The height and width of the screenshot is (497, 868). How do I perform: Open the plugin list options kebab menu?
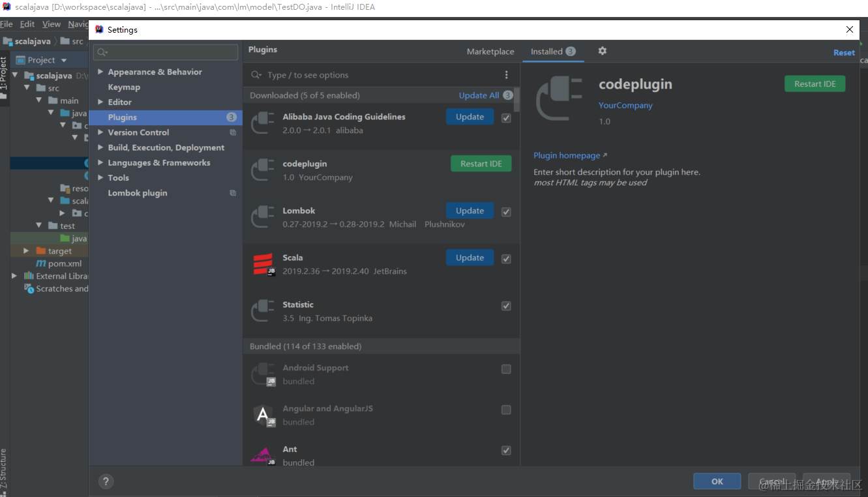(506, 75)
